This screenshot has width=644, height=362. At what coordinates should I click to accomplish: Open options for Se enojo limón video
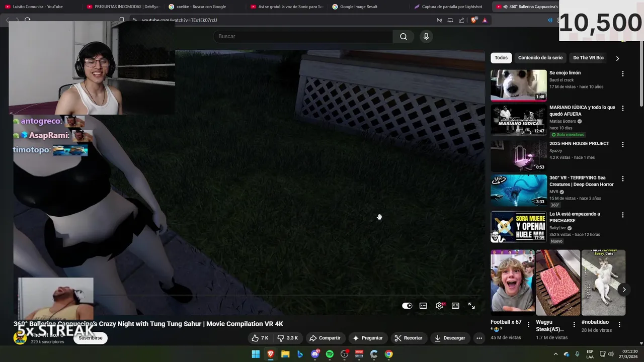pyautogui.click(x=623, y=74)
